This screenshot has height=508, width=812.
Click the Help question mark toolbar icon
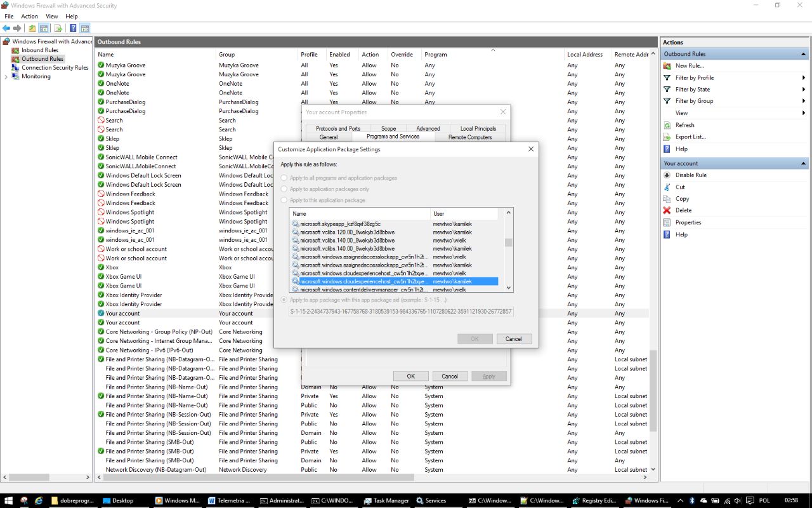[x=73, y=27]
